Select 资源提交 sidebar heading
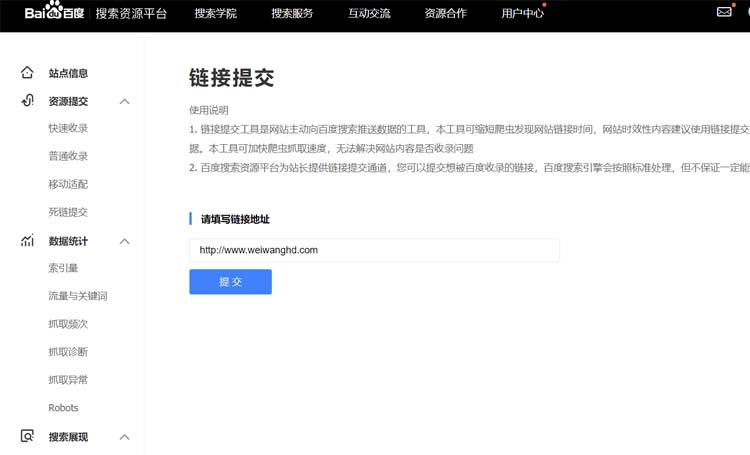Screen dimensions: 750x455 68,101
